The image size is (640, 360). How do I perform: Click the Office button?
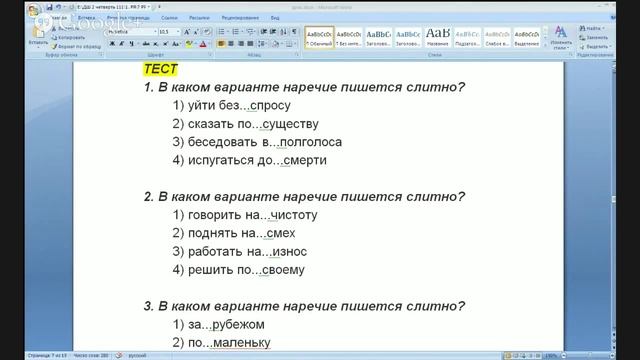tap(33, 10)
